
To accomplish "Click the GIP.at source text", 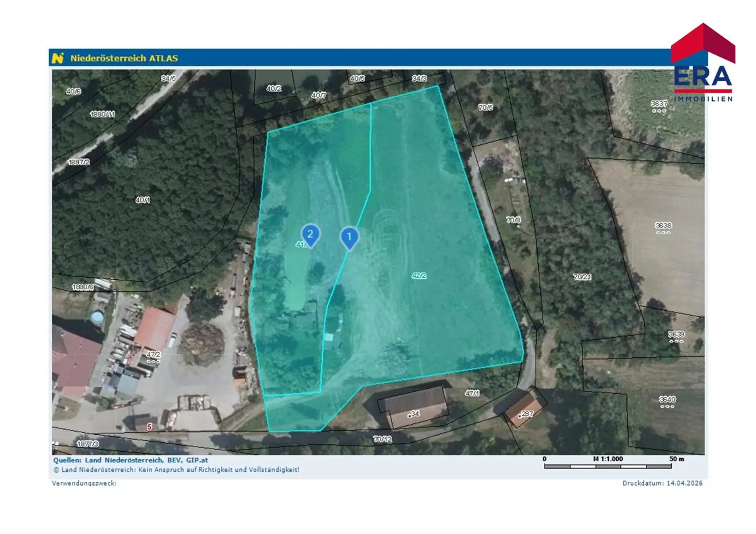I will click(x=197, y=460).
